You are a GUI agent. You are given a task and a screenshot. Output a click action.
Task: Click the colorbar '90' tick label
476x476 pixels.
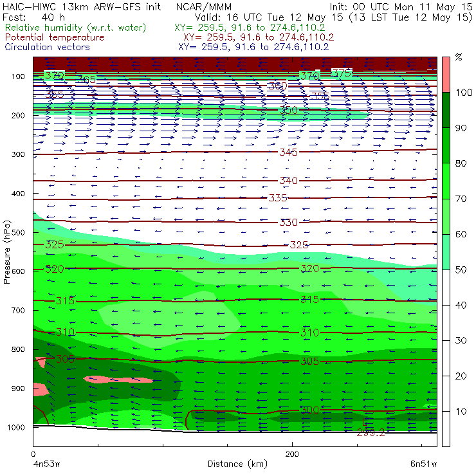click(461, 128)
